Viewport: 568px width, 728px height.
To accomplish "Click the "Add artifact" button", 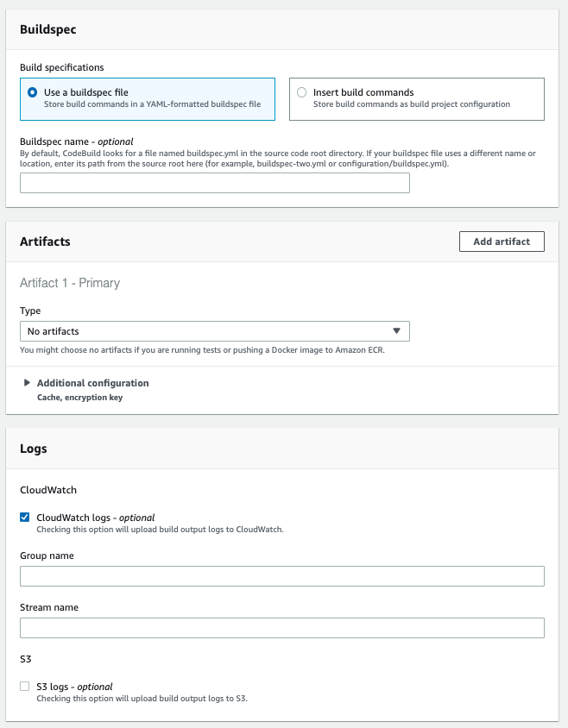I will [501, 242].
